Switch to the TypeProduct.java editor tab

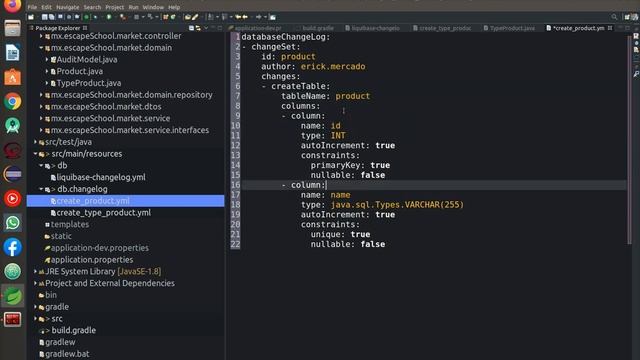click(x=509, y=28)
